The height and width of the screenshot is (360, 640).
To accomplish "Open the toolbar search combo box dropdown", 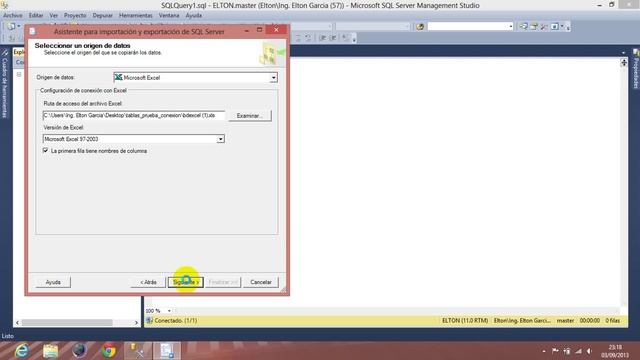I will click(x=511, y=27).
